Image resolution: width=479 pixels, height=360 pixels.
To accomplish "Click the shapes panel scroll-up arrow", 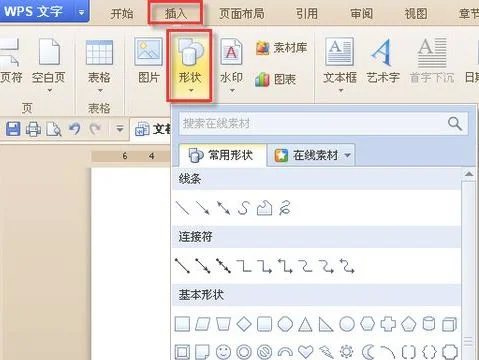I will pos(469,174).
